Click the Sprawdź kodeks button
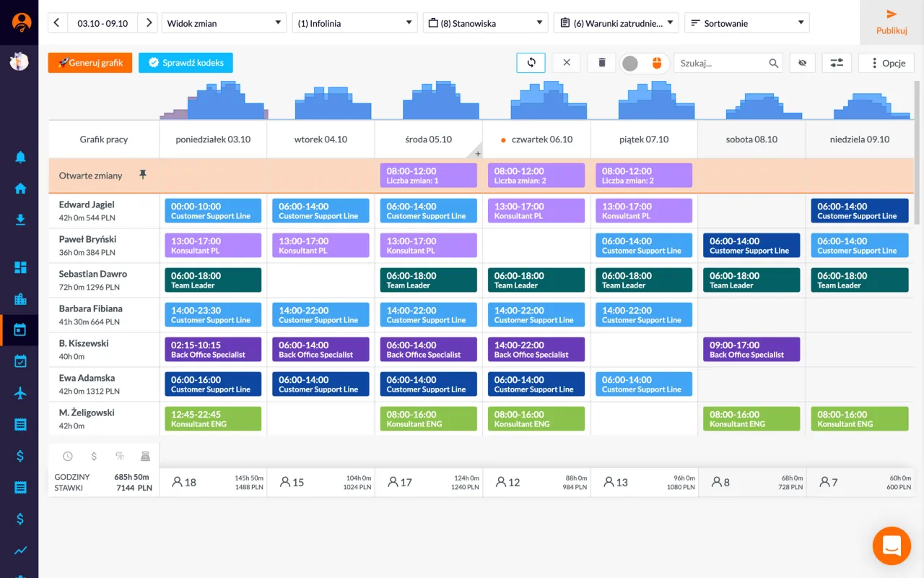Viewport: 924px width, 578px height. pyautogui.click(x=186, y=63)
